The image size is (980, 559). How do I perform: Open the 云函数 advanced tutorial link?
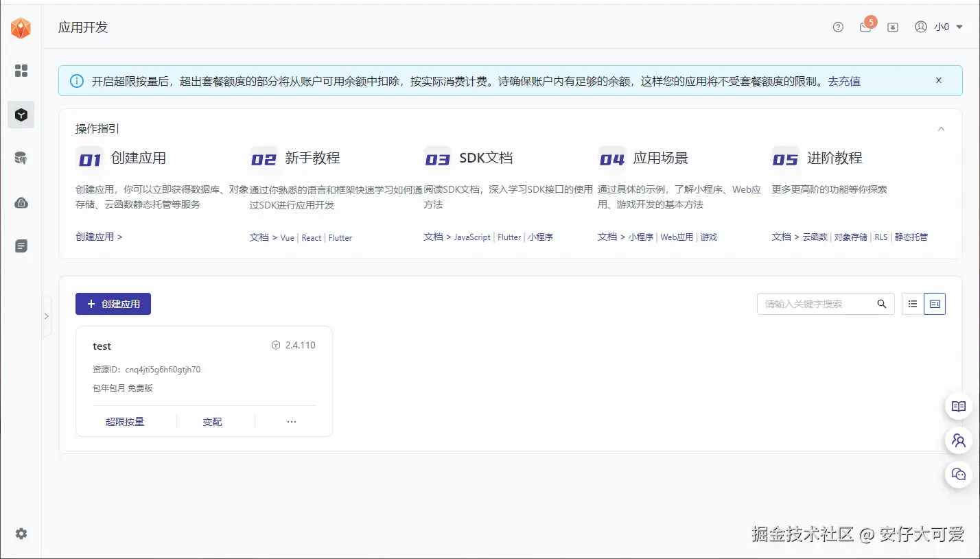[x=815, y=237]
